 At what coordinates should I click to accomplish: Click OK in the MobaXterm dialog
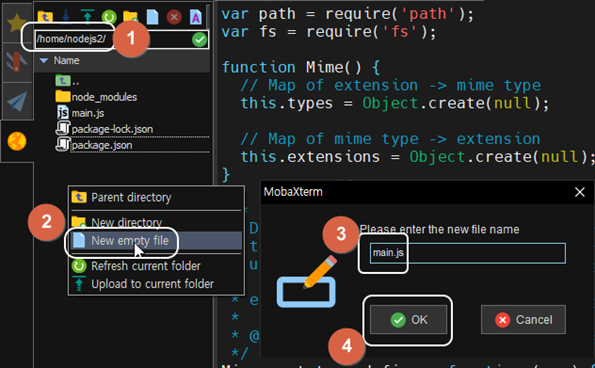408,320
